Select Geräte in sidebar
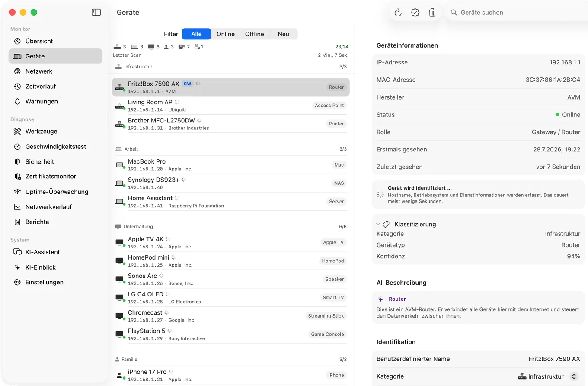Screen dimensions: 588x386 coord(55,56)
